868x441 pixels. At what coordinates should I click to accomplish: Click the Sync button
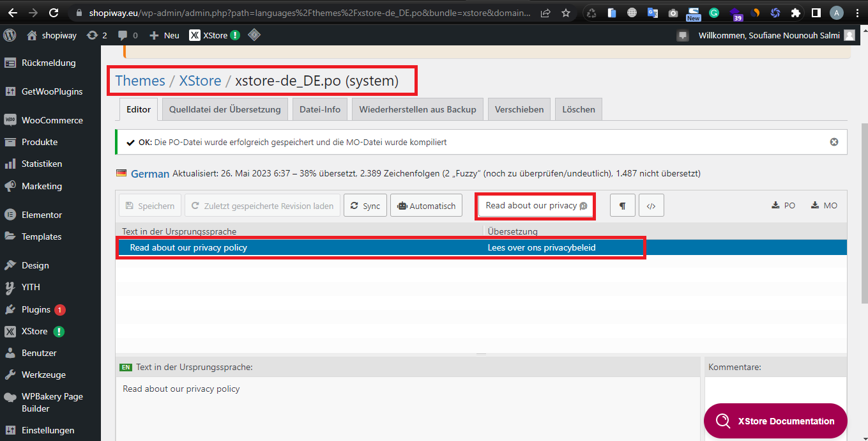365,206
